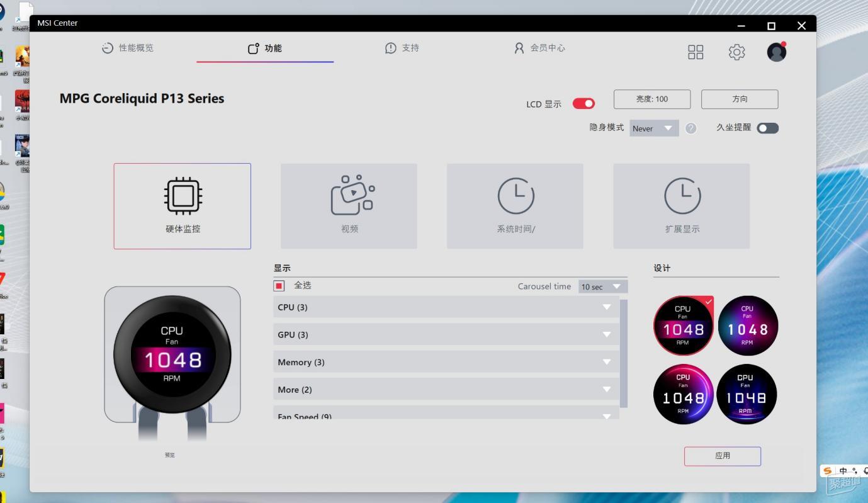Screen dimensions: 868x503
Task: Click the MPG Coreliquid P13 Series title
Action: tap(142, 98)
